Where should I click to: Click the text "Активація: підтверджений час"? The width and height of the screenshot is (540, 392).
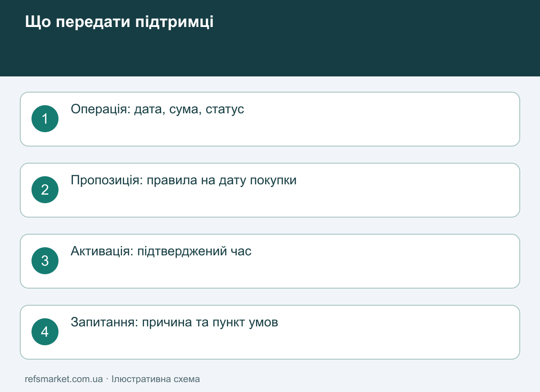pos(161,251)
